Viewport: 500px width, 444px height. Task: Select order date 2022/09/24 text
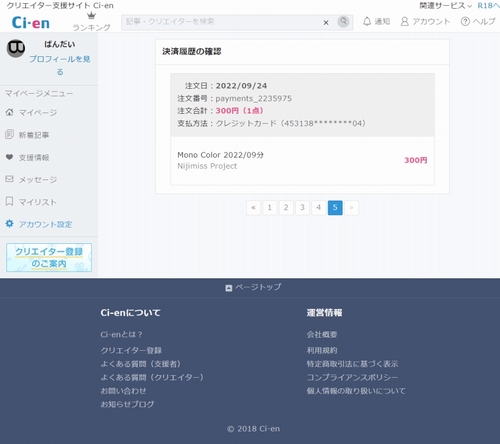(241, 86)
